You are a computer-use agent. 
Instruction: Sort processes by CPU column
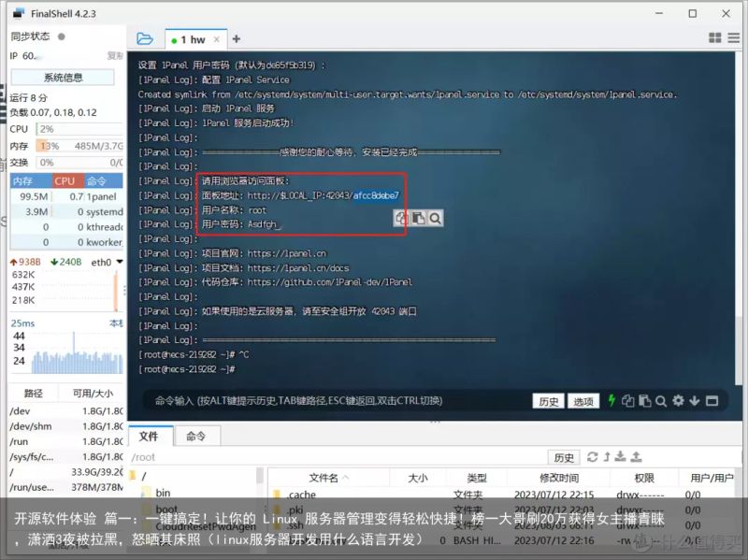[68, 181]
